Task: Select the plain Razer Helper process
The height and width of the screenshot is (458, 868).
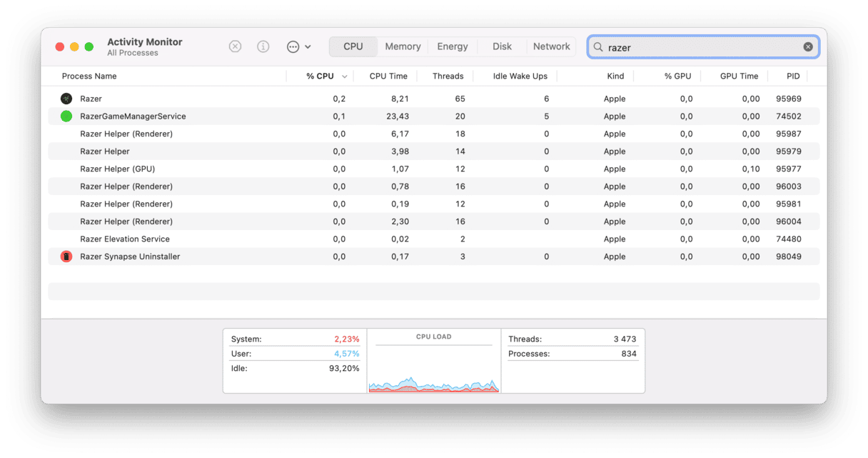Action: pyautogui.click(x=434, y=151)
